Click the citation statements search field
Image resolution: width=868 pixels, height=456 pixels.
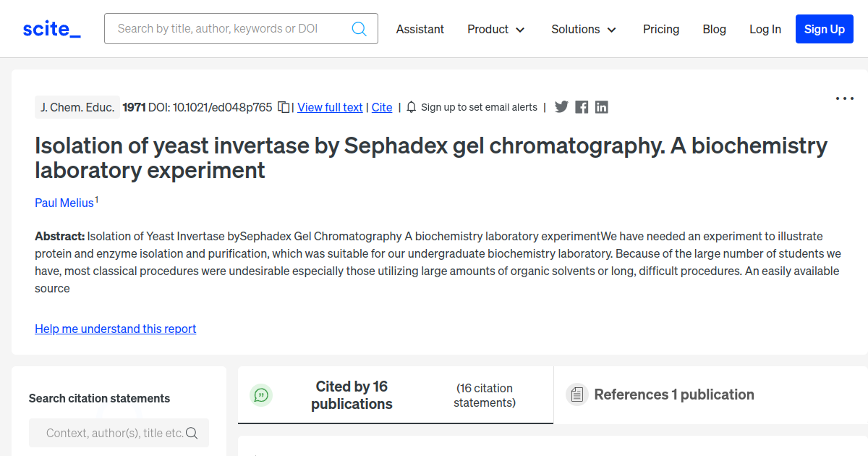click(119, 432)
